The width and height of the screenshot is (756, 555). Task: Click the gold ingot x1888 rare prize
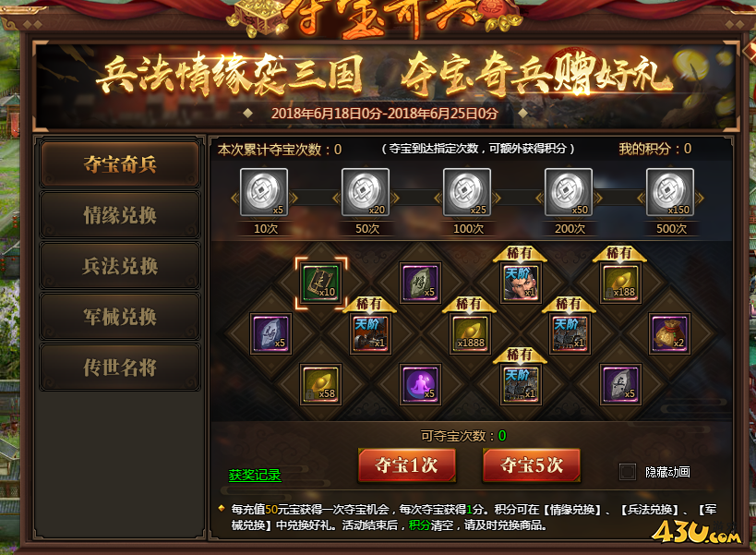(x=470, y=333)
